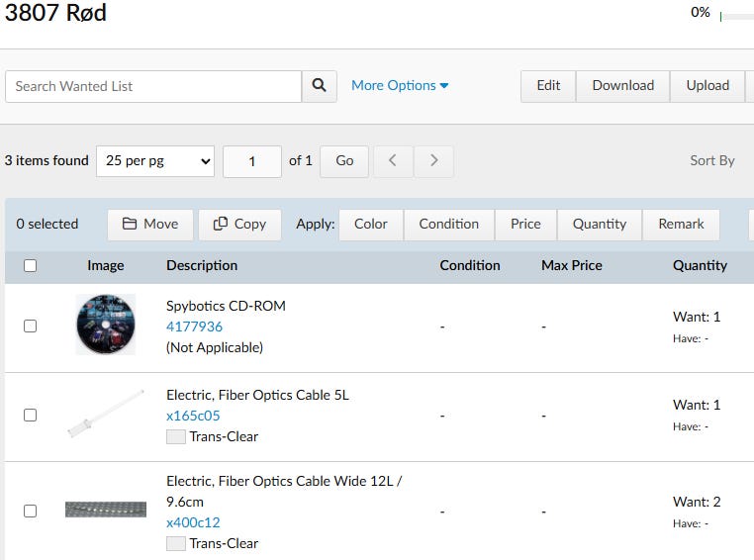Apply Color to selected items
This screenshot has width=754, height=560.
[x=371, y=225]
